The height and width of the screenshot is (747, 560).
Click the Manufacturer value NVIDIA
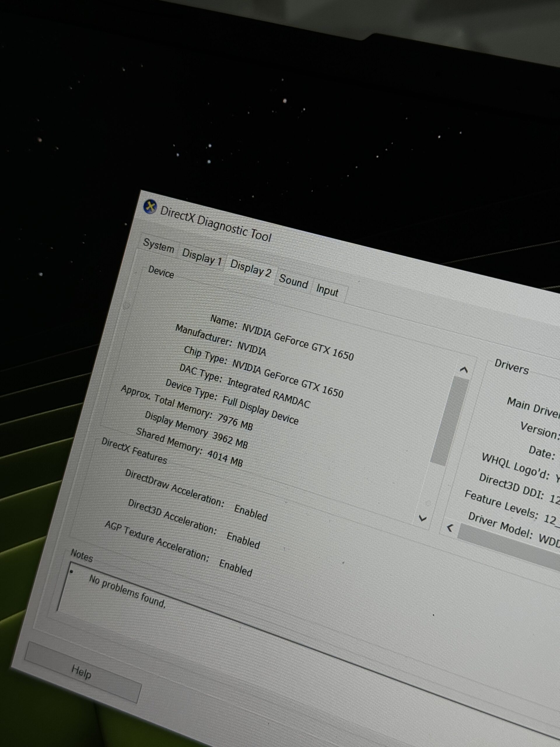point(252,348)
